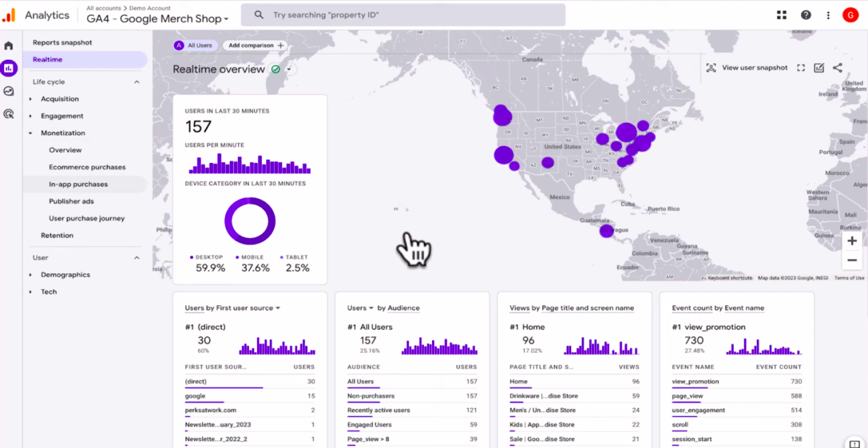This screenshot has height=448, width=868.
Task: Click the Add comparison button
Action: [x=254, y=45]
